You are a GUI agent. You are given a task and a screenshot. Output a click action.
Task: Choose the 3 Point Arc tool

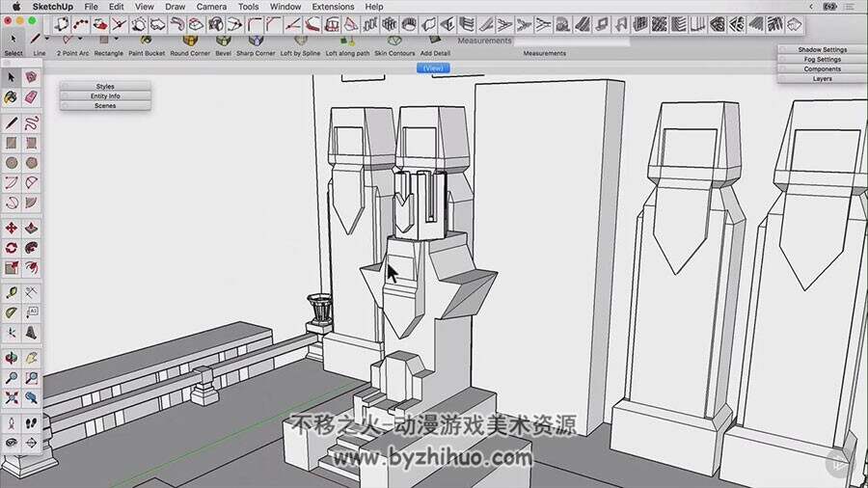pyautogui.click(x=12, y=203)
